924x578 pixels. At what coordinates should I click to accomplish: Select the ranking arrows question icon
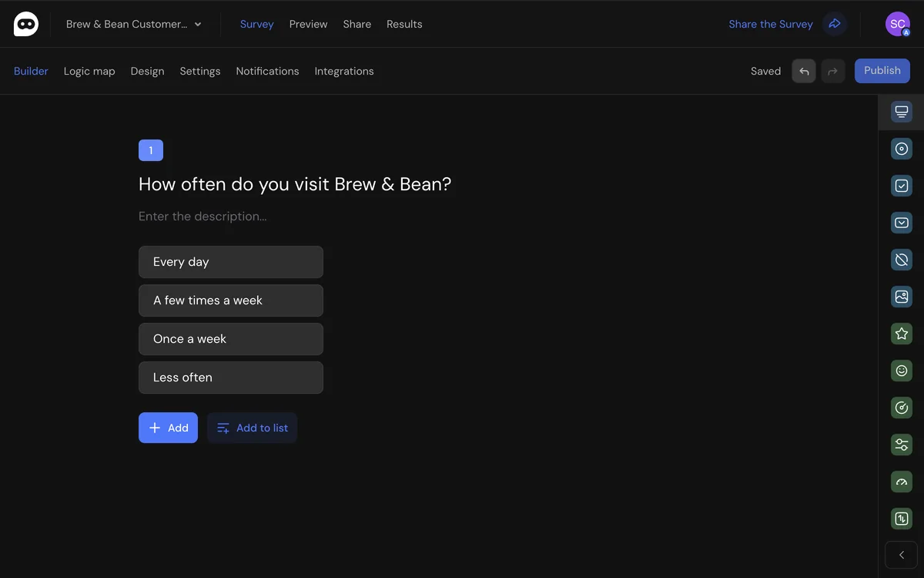pos(902,519)
